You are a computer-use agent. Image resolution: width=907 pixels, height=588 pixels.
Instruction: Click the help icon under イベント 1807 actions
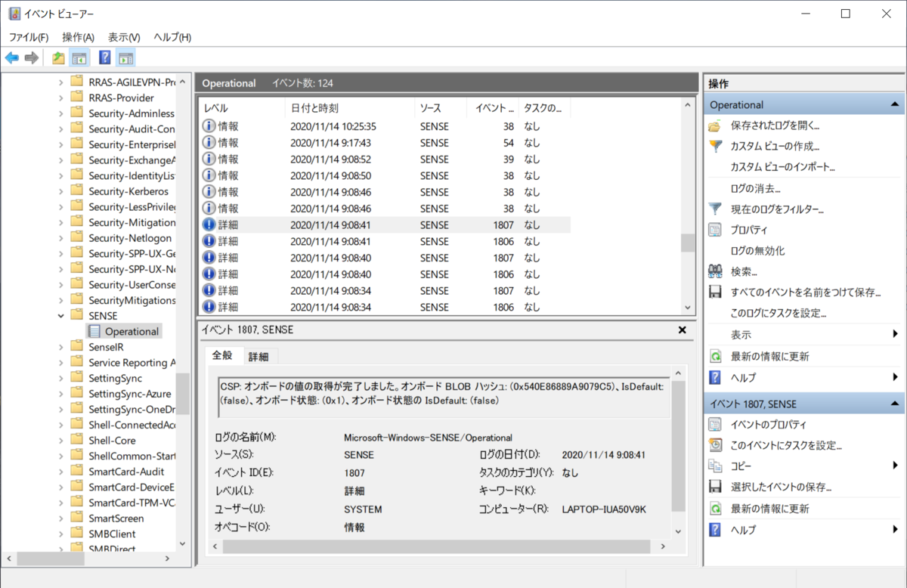[715, 530]
